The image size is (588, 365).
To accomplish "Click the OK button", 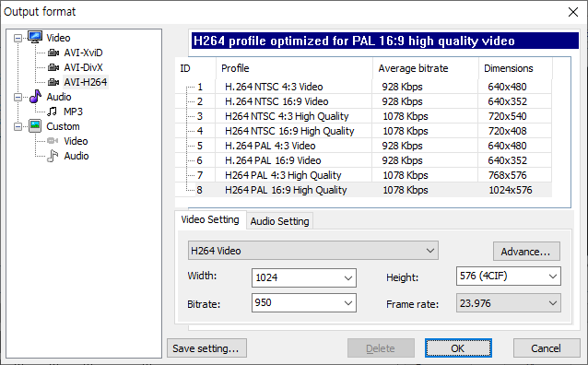I will tap(458, 348).
